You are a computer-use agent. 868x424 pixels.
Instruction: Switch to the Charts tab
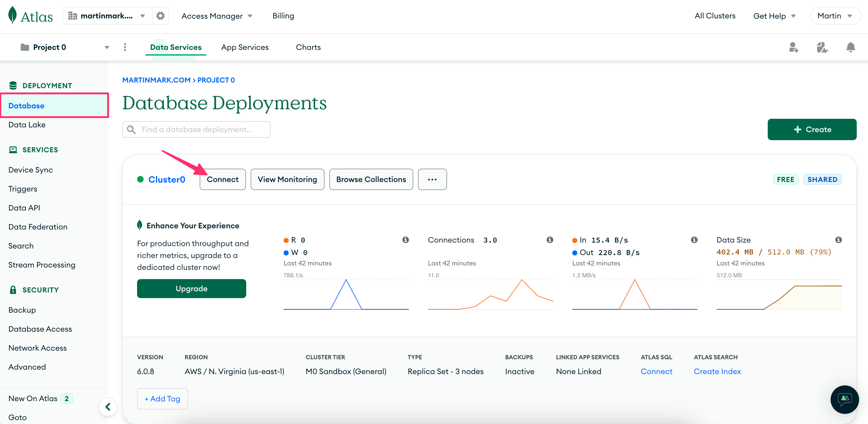click(308, 47)
